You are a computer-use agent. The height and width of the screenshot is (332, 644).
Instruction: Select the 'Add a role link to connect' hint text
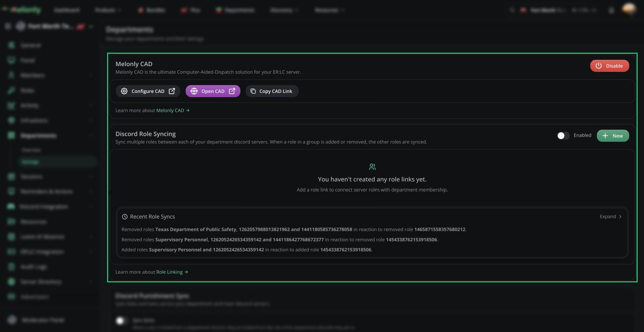[x=372, y=190]
